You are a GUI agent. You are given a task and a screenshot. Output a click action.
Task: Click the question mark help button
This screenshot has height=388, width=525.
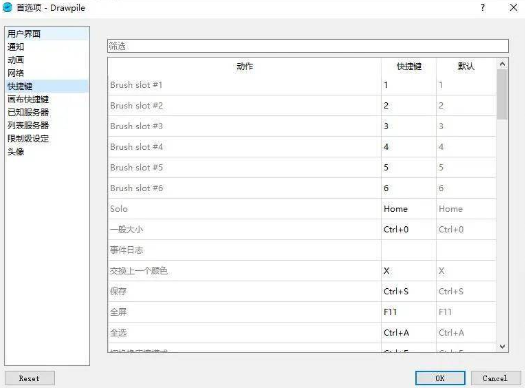point(482,8)
